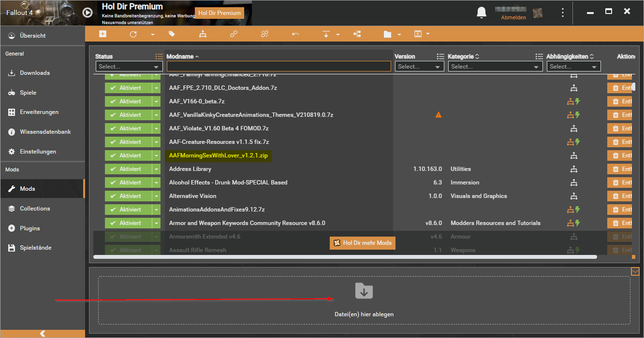This screenshot has width=644, height=338.
Task: Open Einstellungen in the sidebar
Action: pos(43,152)
